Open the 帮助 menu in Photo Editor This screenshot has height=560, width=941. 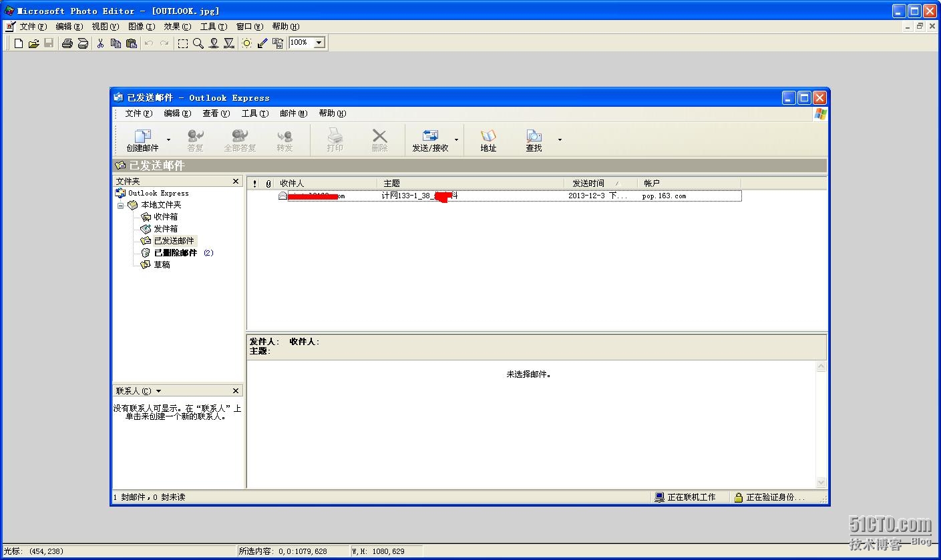pyautogui.click(x=285, y=27)
